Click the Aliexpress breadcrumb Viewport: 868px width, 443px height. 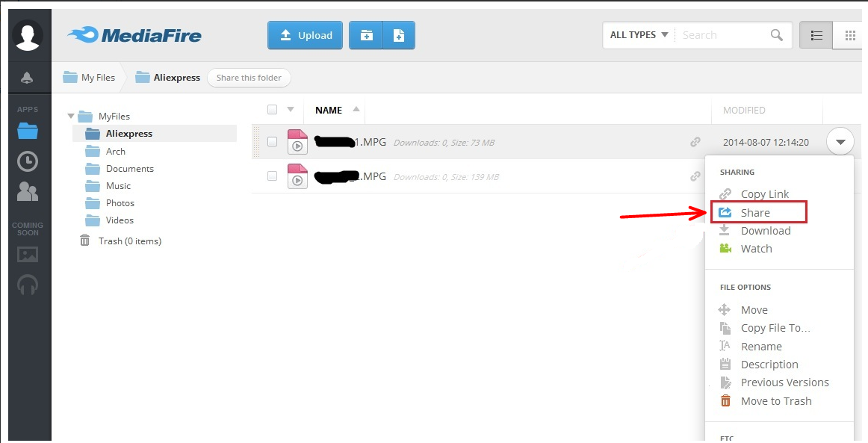click(168, 78)
